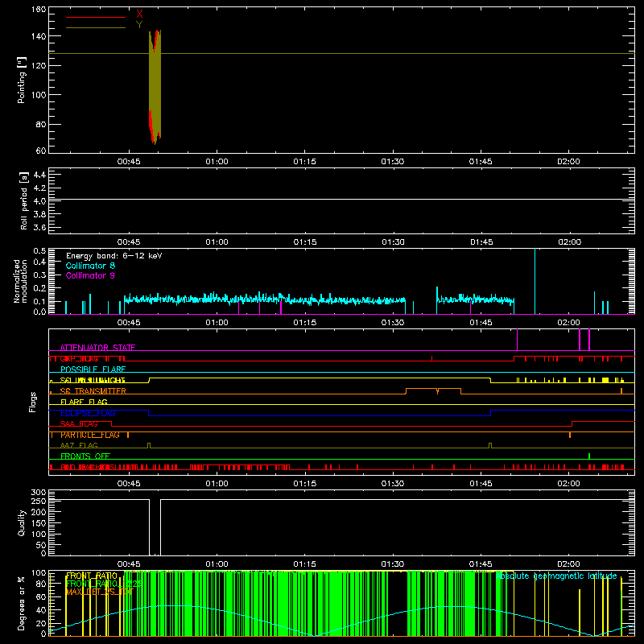Click '00:45' time label under Quality plot
644x644 pixels.
129,564
